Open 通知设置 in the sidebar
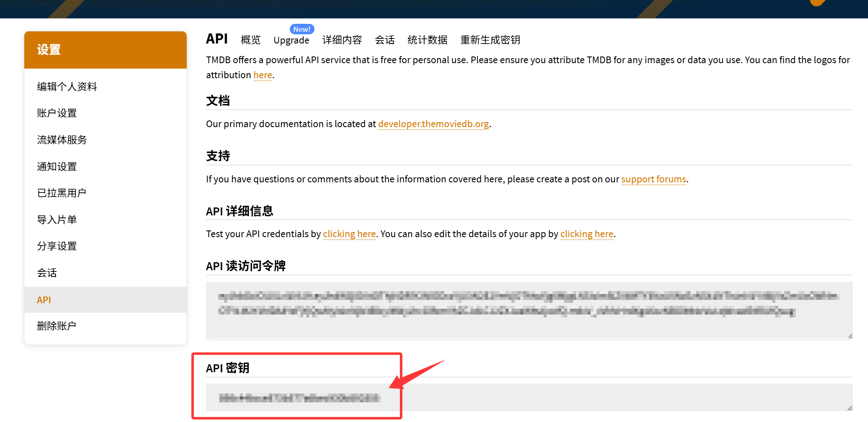Screen dimensions: 868x422 point(57,166)
